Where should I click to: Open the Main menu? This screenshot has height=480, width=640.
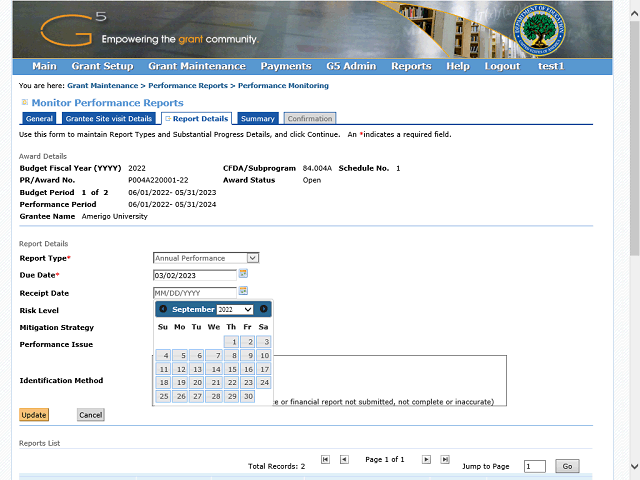[x=44, y=66]
